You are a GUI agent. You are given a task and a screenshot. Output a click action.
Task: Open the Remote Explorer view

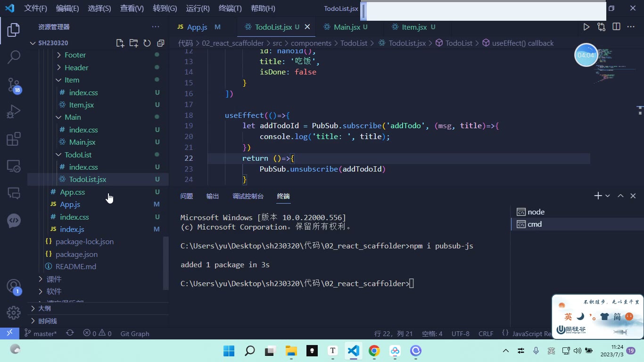(14, 166)
